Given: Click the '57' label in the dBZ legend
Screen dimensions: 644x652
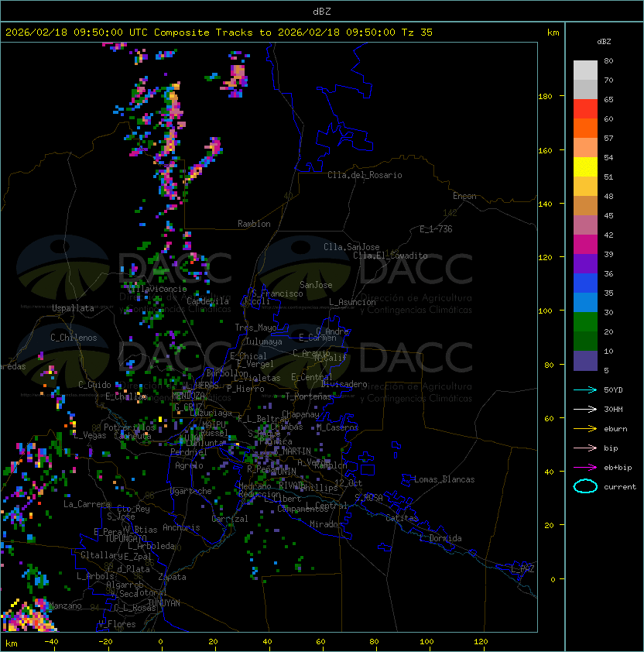Looking at the screenshot, I should coord(608,138).
